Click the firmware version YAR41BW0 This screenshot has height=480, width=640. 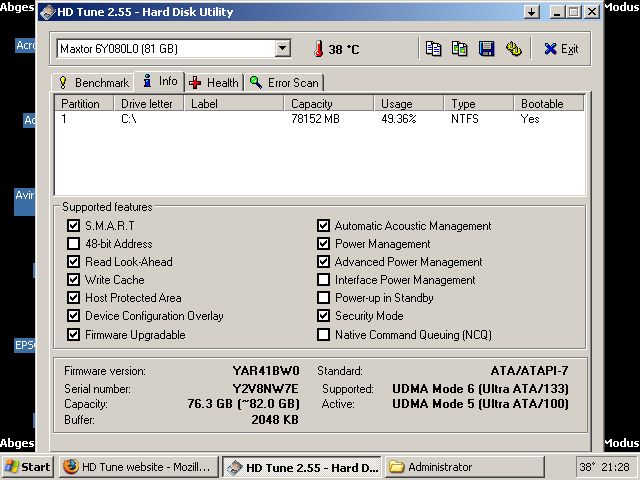click(x=266, y=371)
